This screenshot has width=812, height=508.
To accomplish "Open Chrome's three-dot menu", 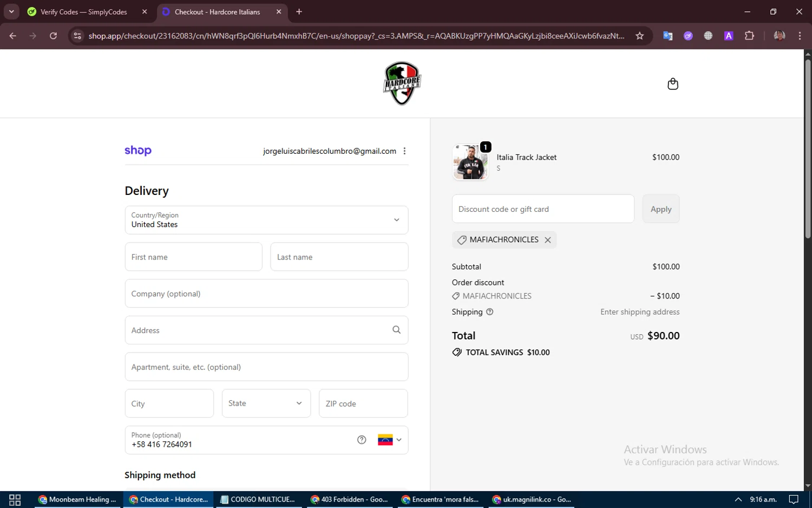I will point(800,36).
